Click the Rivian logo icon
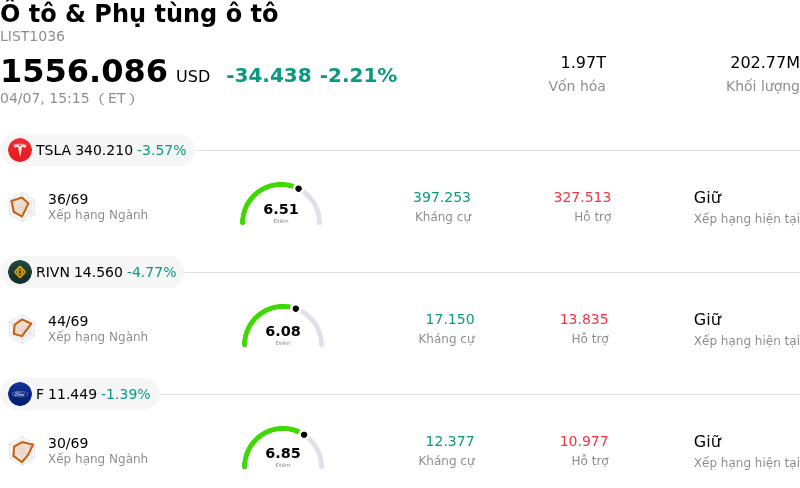This screenshot has height=488, width=800. click(20, 272)
